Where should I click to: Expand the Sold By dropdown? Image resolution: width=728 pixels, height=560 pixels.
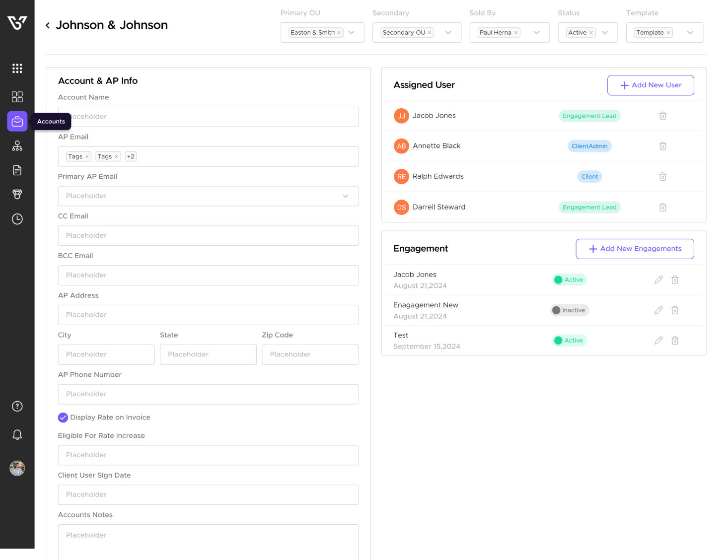point(536,33)
